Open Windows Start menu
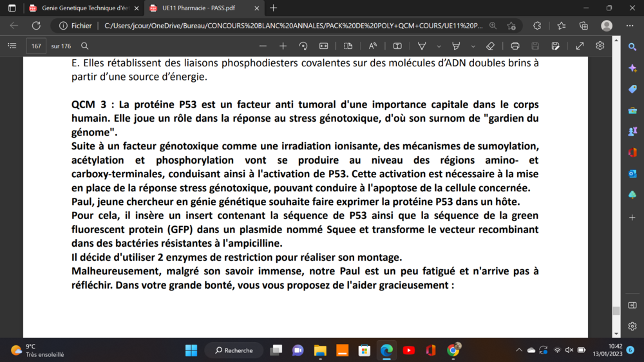Viewport: 644px width, 362px height. pos(191,350)
